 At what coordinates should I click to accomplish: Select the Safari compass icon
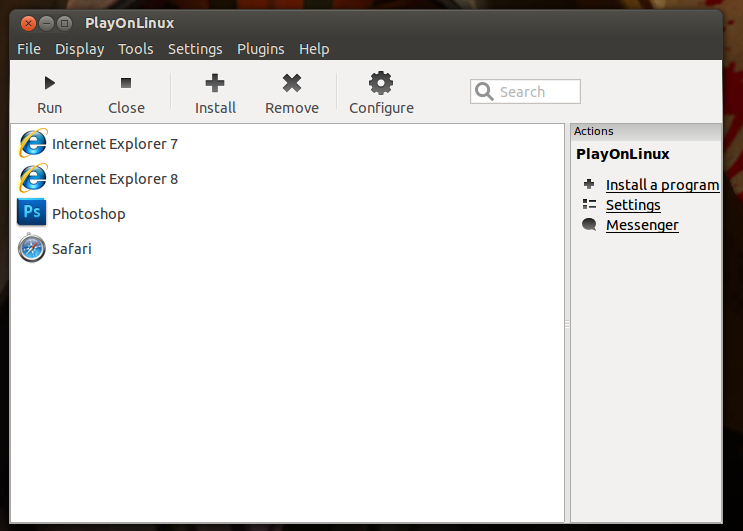32,247
